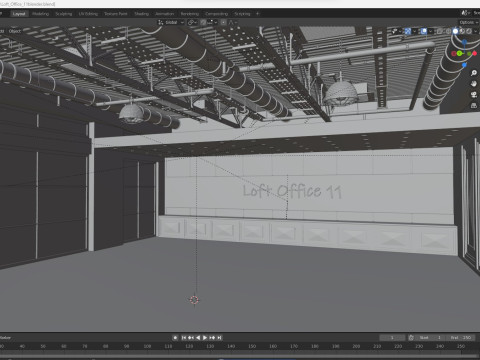Switch to the Layout workspace tab
The image size is (480, 360).
(x=19, y=14)
